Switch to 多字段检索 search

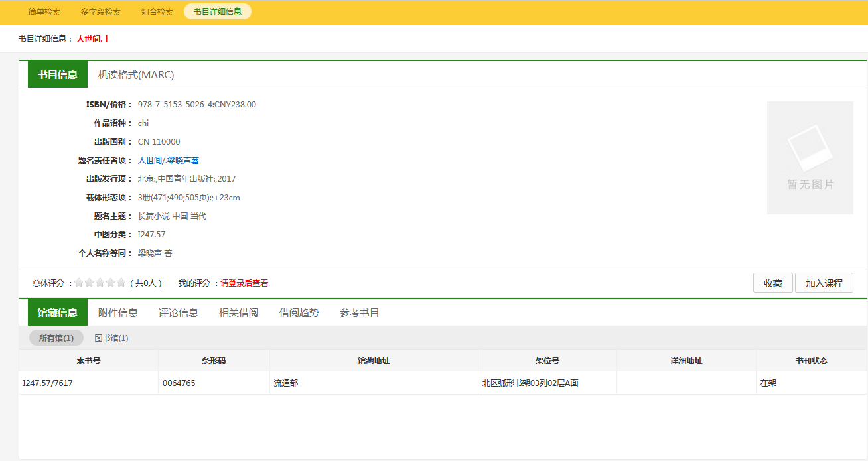[101, 12]
